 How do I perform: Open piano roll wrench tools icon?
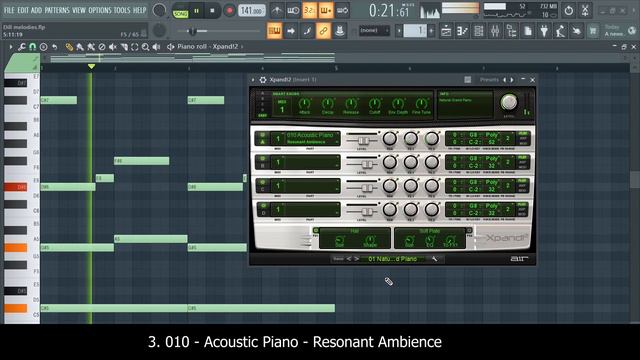(22, 47)
